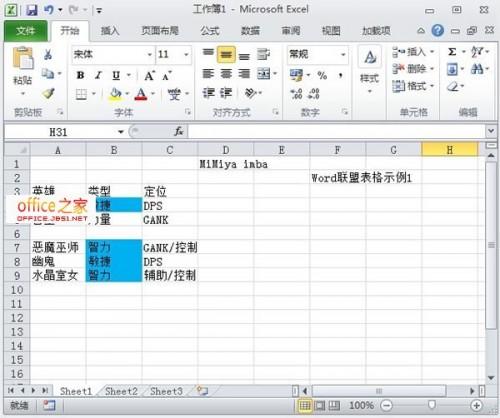Click Merge and Center icon

tap(264, 74)
